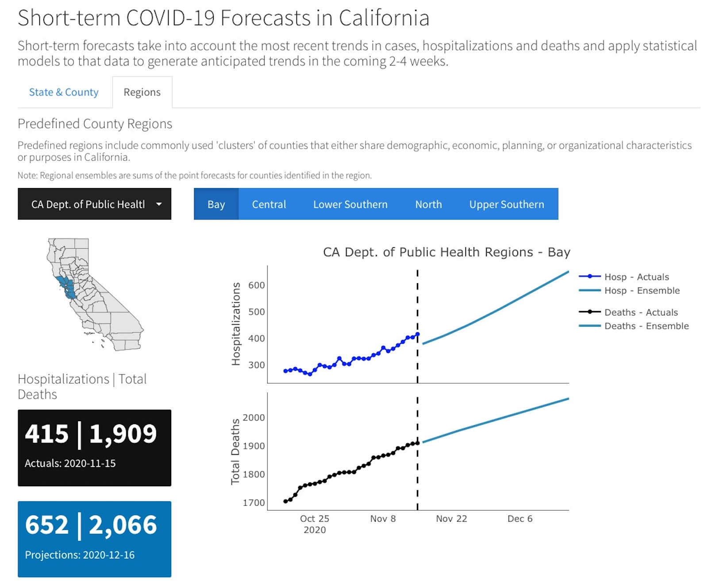Select the Central region button
708x588 pixels.
click(269, 204)
